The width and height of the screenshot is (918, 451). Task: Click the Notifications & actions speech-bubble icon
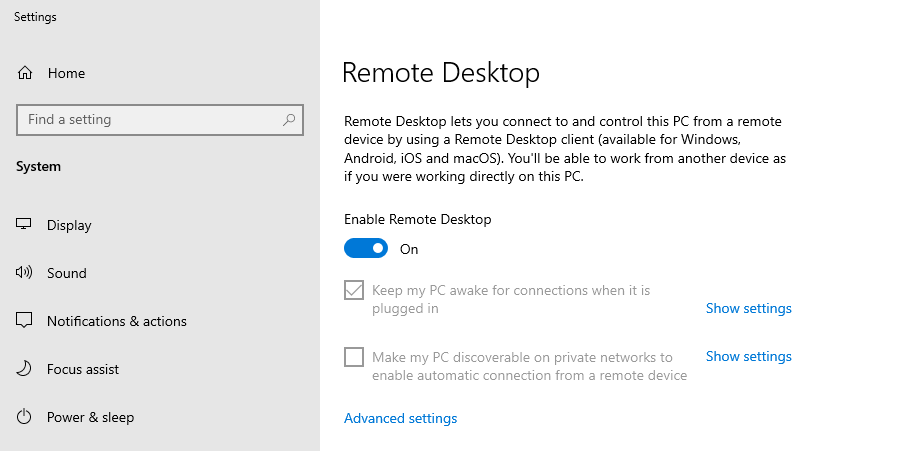[23, 321]
